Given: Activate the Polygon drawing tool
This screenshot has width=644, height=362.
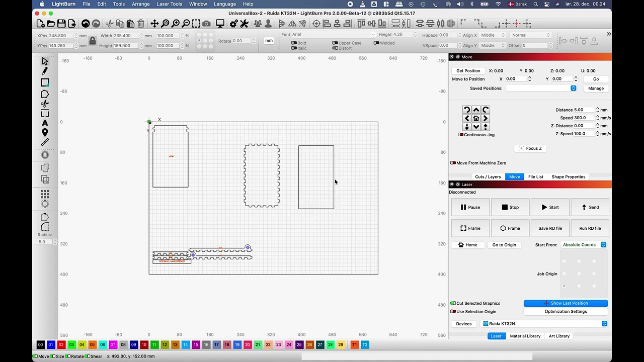Looking at the screenshot, I should pos(45,94).
